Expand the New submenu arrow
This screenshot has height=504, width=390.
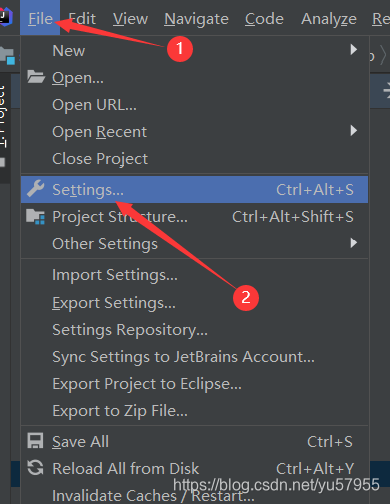click(354, 50)
